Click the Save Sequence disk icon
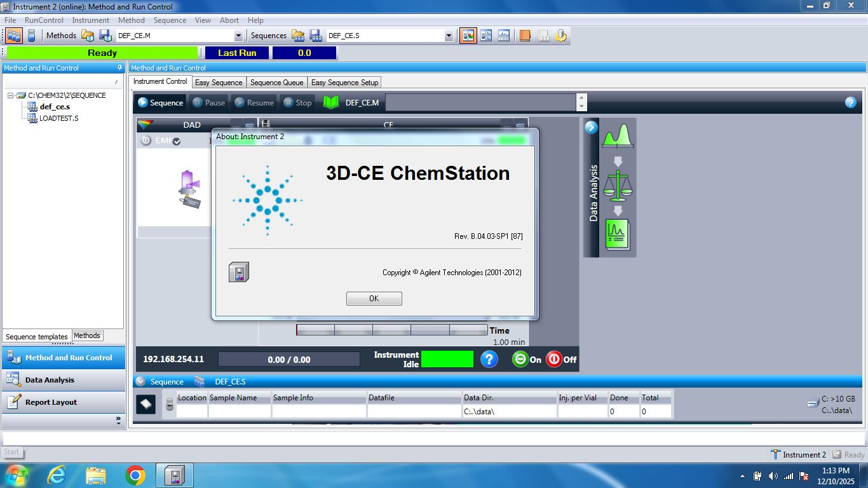This screenshot has width=868, height=488. [x=316, y=36]
